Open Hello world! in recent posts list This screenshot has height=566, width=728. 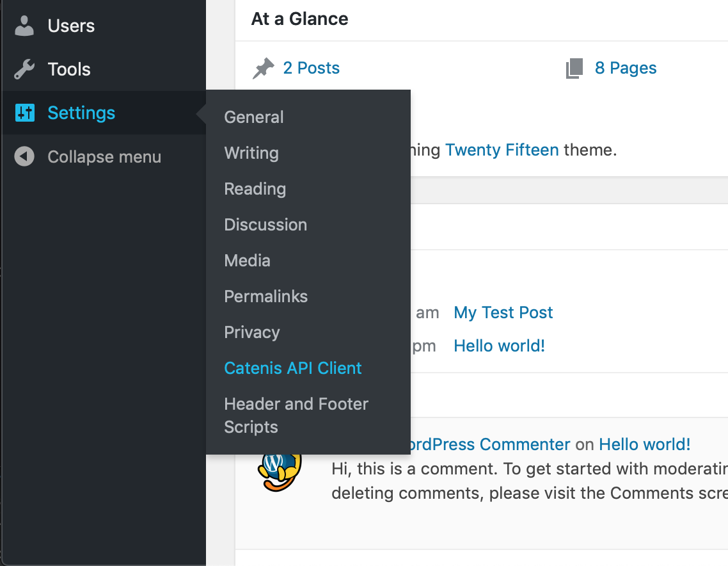click(x=499, y=346)
